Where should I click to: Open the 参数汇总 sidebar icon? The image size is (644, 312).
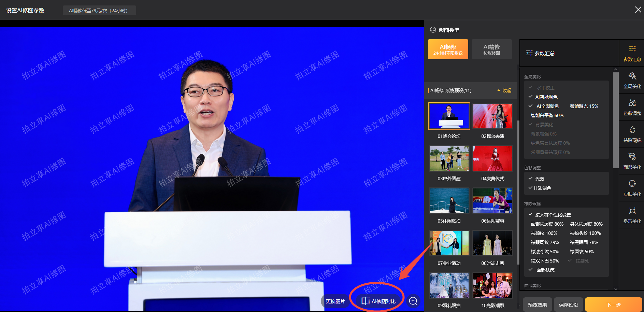(632, 53)
